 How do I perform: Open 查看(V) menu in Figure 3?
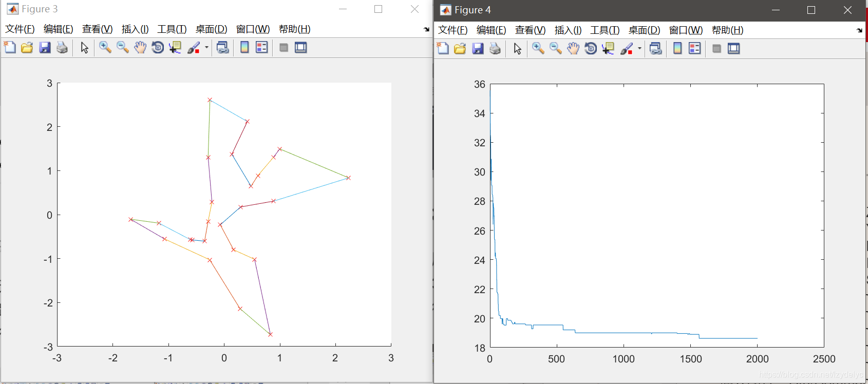coord(98,29)
